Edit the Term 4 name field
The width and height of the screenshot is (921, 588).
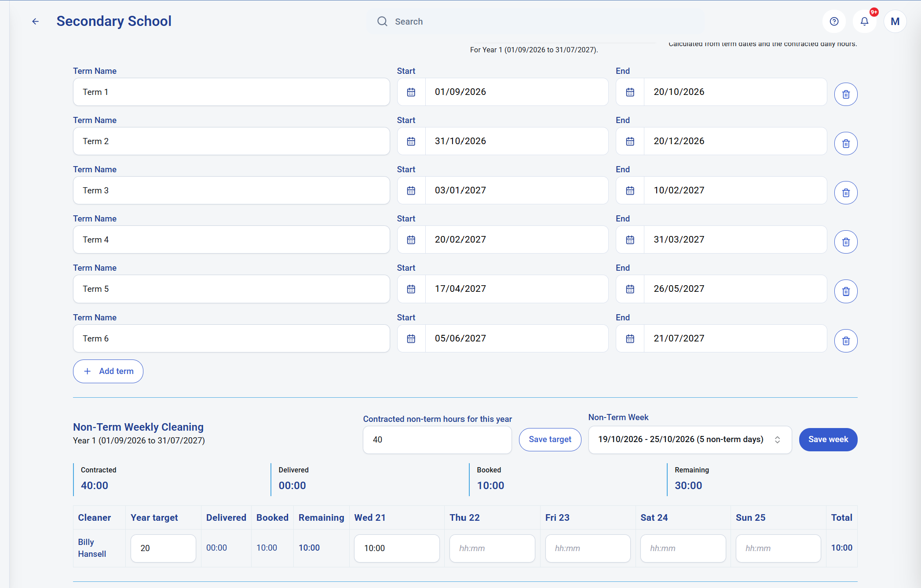231,240
